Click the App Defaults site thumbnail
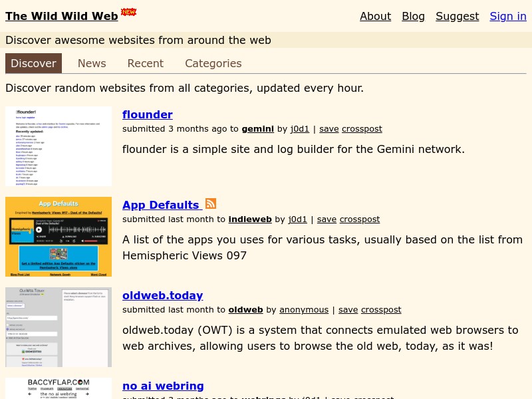The height and width of the screenshot is (399, 532). [x=59, y=237]
